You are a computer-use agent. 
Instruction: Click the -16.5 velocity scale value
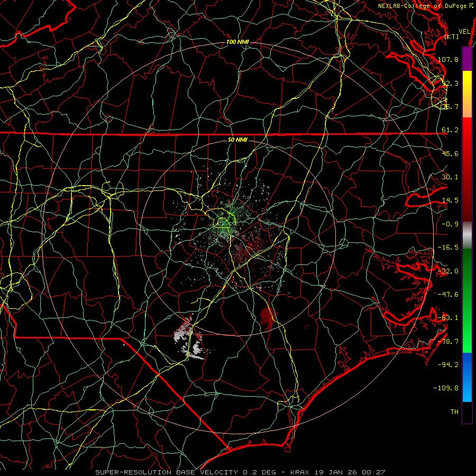coord(448,248)
